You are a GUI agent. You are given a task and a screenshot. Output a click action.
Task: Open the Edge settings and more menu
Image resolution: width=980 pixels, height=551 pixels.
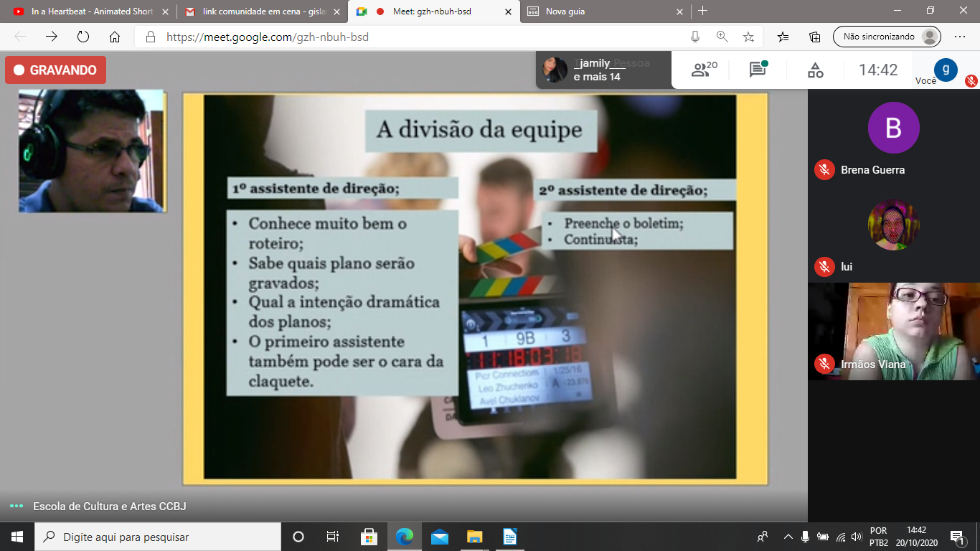point(960,37)
